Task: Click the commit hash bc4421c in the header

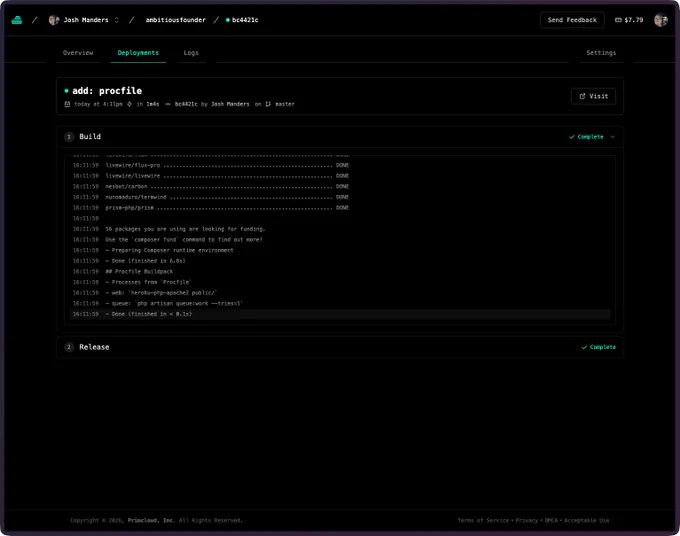Action: click(x=186, y=104)
